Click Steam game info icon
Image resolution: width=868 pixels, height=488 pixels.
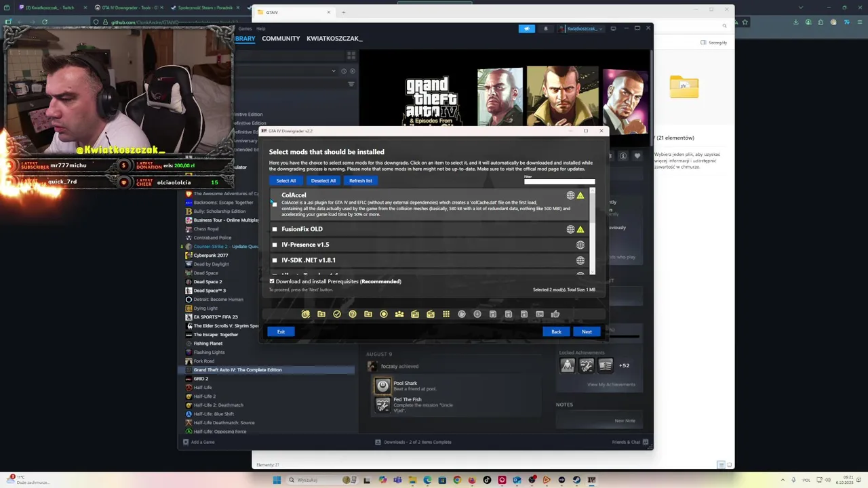[x=623, y=156]
